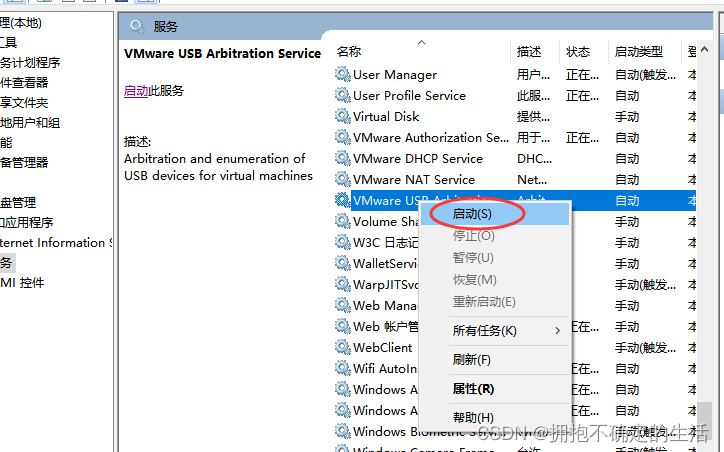Click the WebClient service gear icon

click(x=343, y=347)
